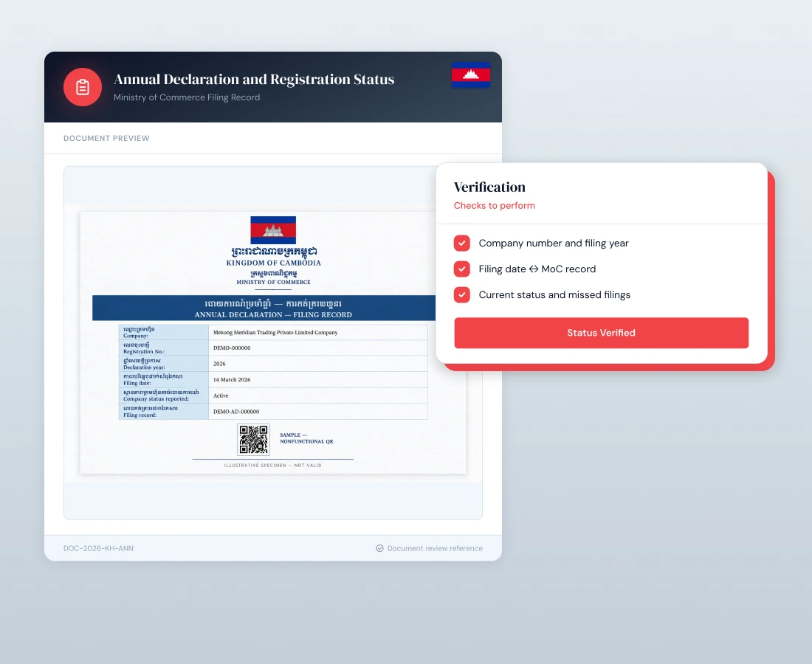
Task: Click the flag image on the document
Action: click(273, 229)
